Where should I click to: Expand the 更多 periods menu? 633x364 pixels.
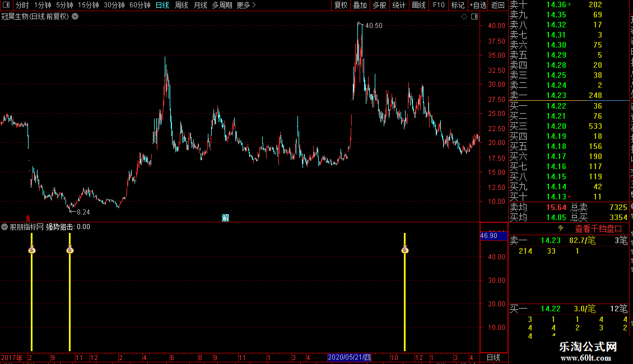coord(246,5)
